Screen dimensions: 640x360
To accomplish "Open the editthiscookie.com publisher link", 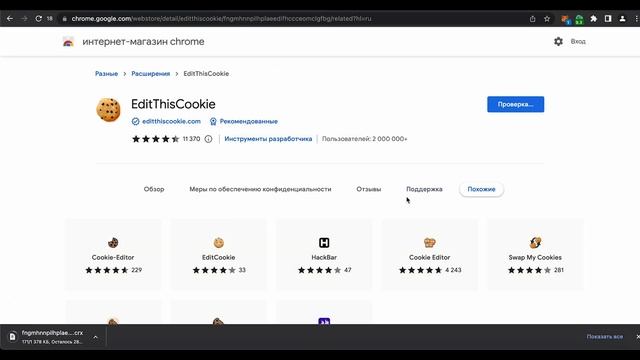I will pyautogui.click(x=171, y=121).
